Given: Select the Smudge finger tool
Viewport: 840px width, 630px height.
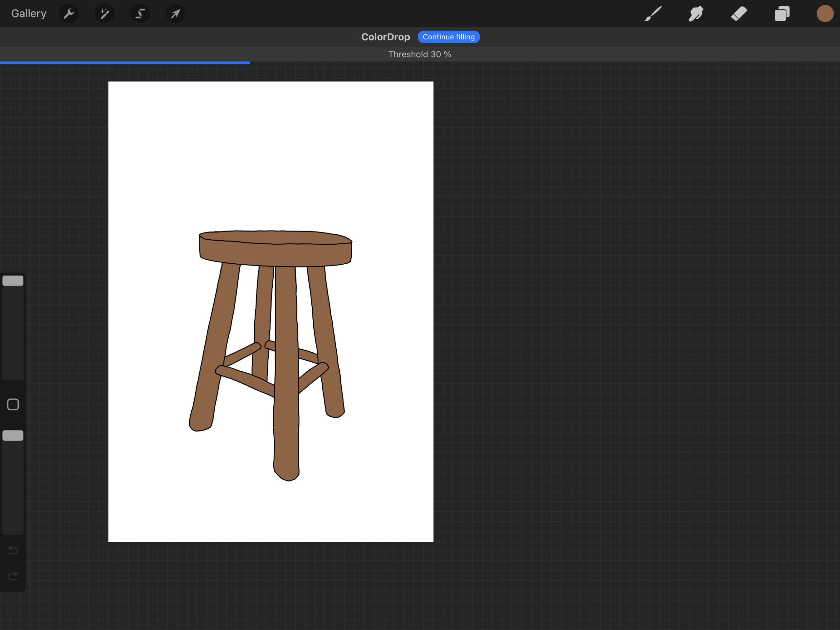Looking at the screenshot, I should 696,14.
